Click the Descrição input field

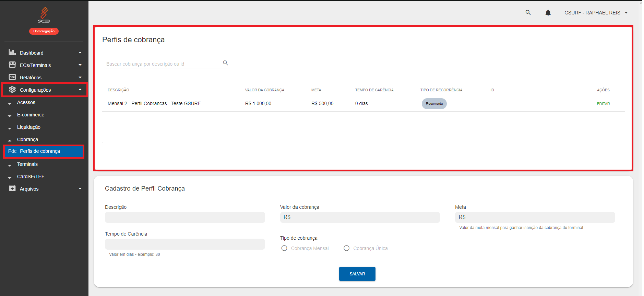coord(185,217)
